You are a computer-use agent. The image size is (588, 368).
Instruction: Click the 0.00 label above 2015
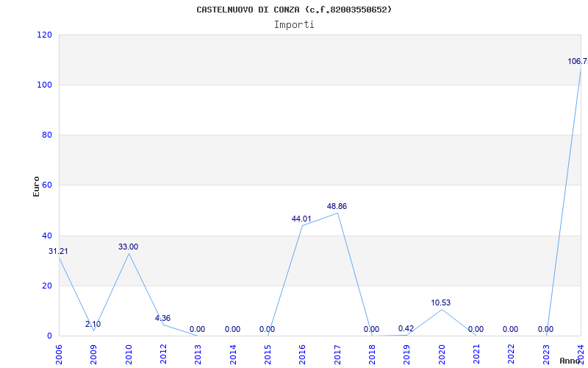coord(267,329)
